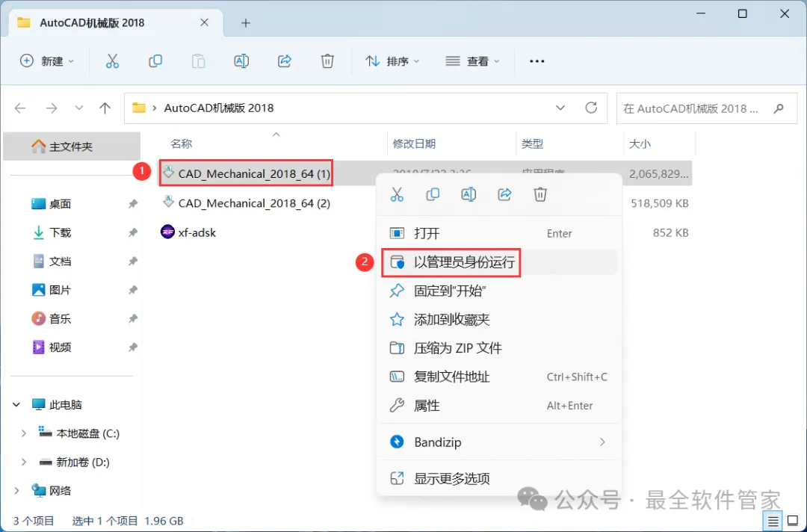807x532 pixels.
Task: Click Rename icon in context menu
Action: point(469,194)
